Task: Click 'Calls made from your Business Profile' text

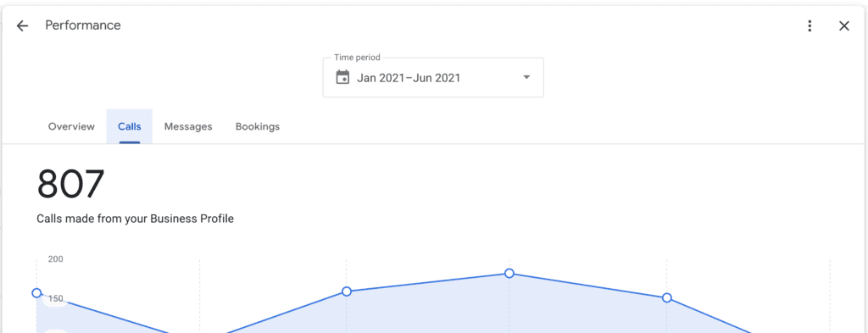Action: pyautogui.click(x=135, y=219)
